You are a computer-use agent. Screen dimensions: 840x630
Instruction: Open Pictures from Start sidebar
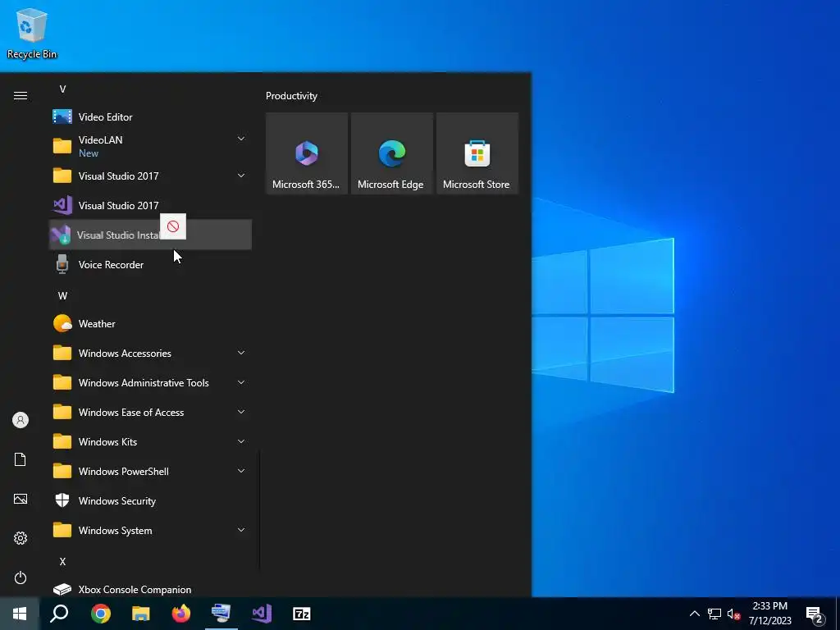point(21,499)
